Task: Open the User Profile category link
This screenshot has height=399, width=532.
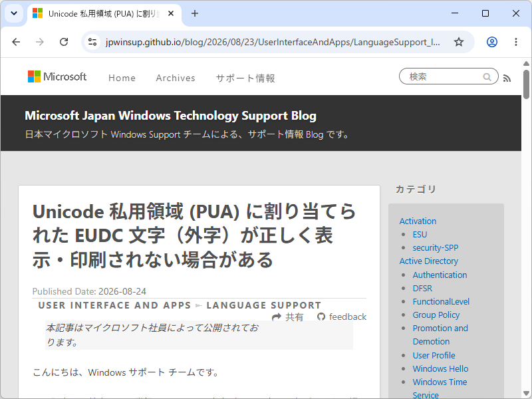Action: click(434, 355)
